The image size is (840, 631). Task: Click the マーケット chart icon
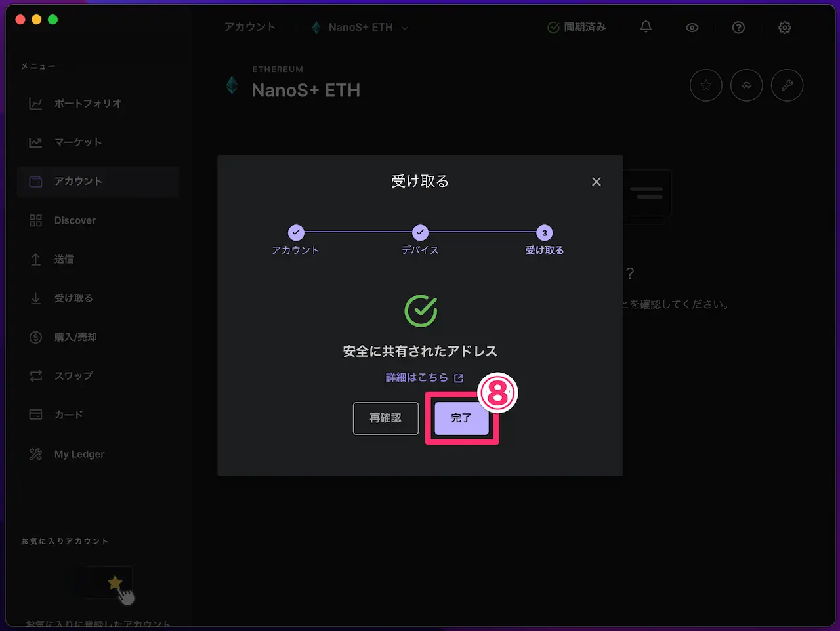(x=36, y=142)
